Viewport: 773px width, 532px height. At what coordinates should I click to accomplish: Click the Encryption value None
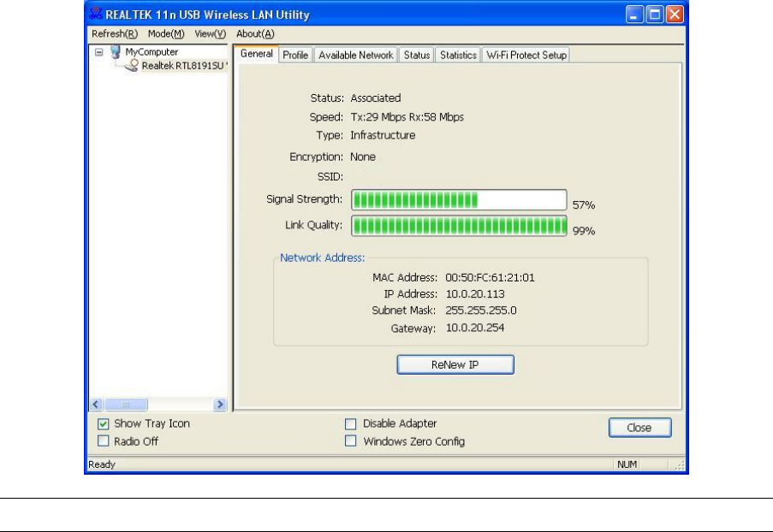coord(363,157)
